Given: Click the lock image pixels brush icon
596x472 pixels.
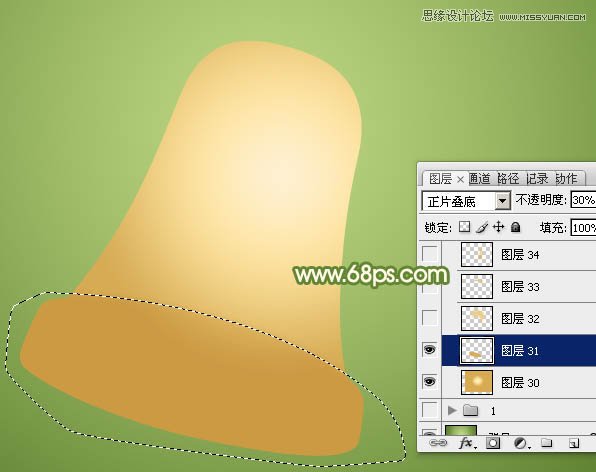Looking at the screenshot, I should coord(482,227).
